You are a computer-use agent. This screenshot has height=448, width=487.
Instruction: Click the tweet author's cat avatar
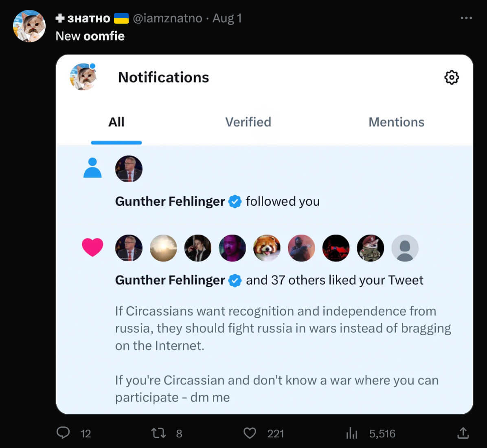pyautogui.click(x=29, y=26)
